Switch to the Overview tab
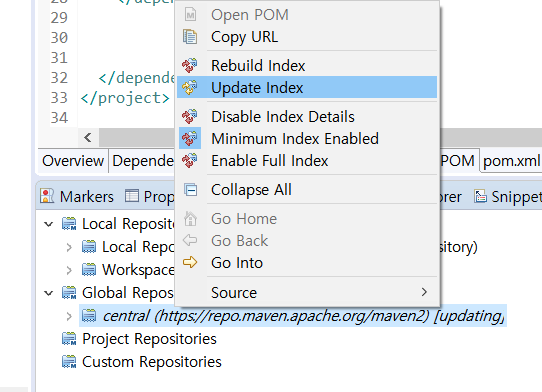 [73, 161]
